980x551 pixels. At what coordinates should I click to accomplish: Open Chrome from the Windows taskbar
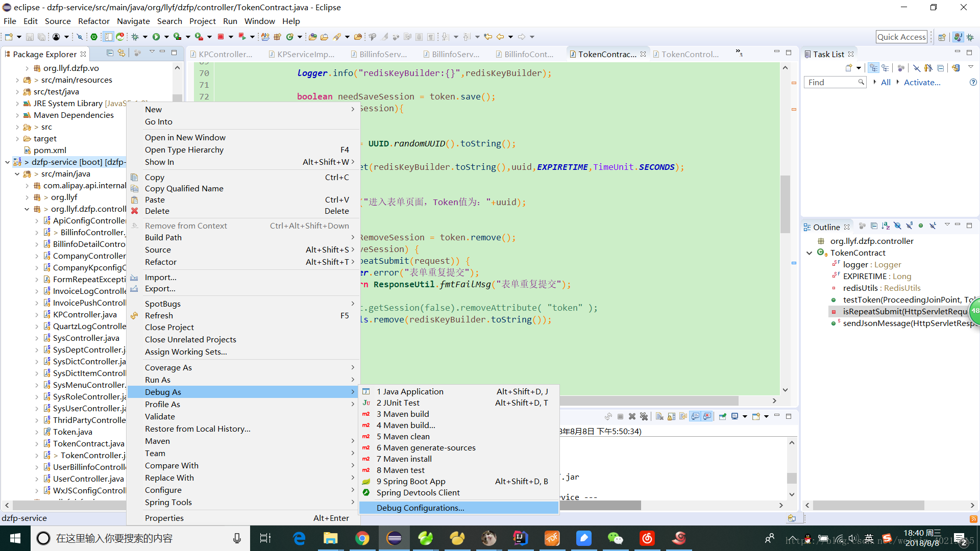(x=362, y=538)
